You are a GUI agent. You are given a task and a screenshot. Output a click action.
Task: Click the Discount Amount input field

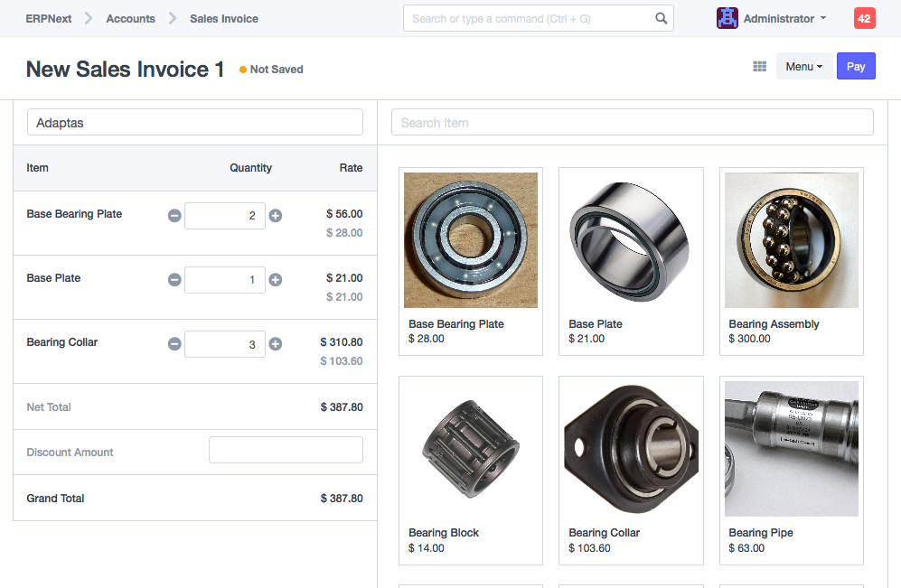coord(286,450)
